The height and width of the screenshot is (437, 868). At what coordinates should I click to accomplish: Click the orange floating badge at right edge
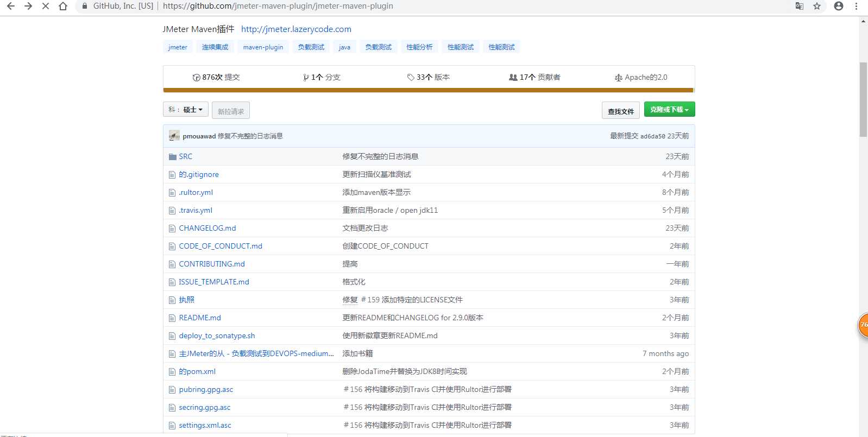(x=863, y=325)
